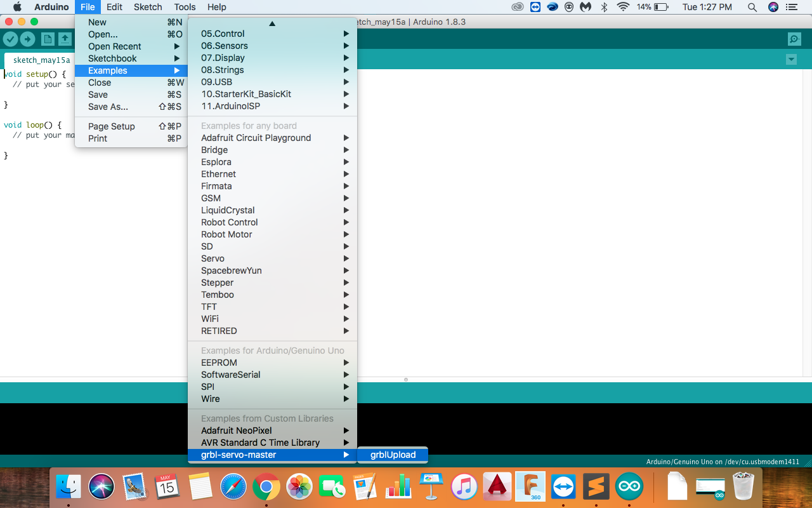The image size is (812, 508).
Task: Open Finder from the dock
Action: click(69, 488)
